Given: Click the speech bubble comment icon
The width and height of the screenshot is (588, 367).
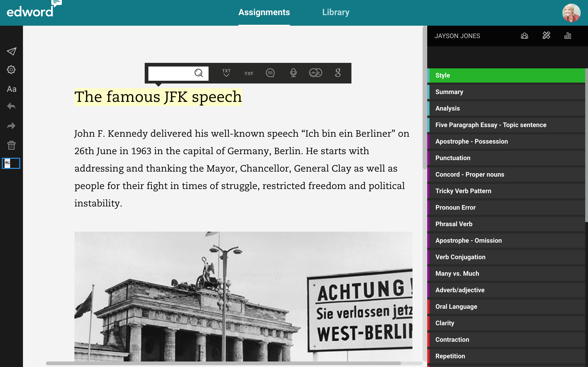Looking at the screenshot, I should coord(270,73).
